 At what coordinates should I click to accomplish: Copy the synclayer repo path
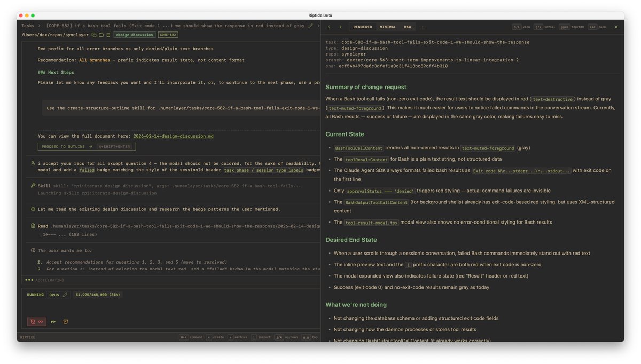point(94,35)
